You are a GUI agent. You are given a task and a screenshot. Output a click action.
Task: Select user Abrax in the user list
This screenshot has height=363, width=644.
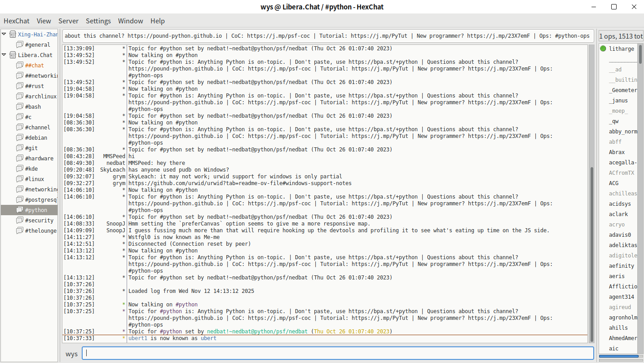617,152
